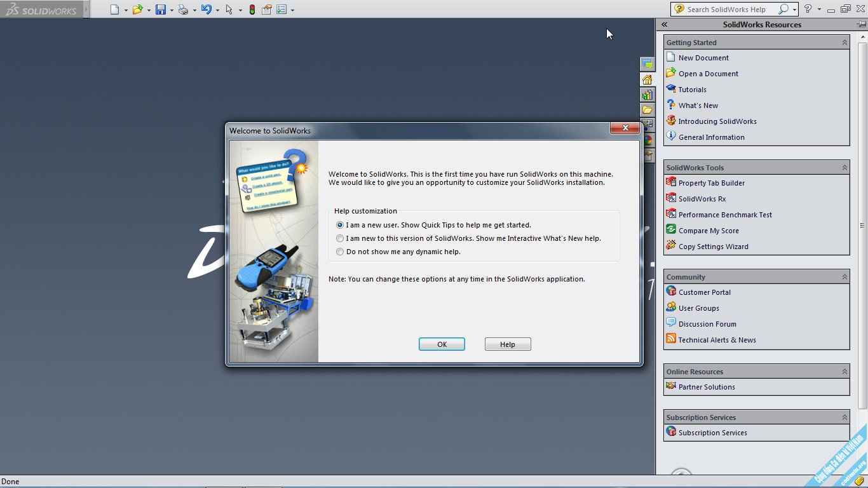
Task: Click the Print toolbar icon
Action: tap(183, 10)
